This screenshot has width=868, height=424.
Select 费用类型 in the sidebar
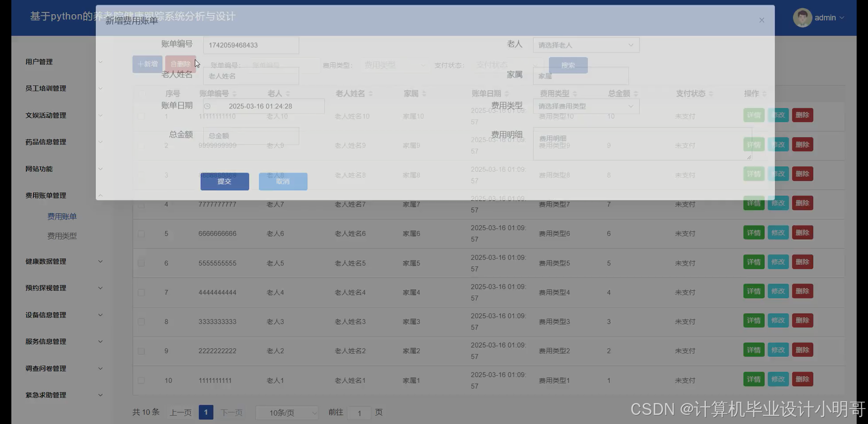[x=62, y=235]
